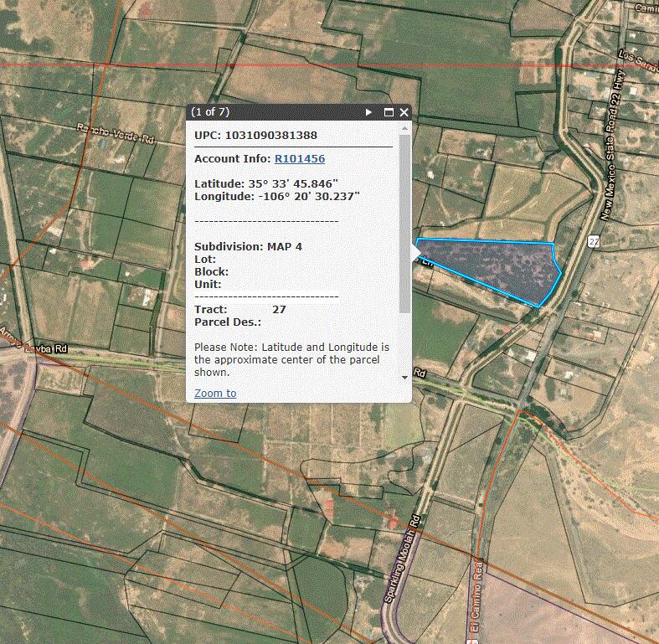659x644 pixels.
Task: Maximize the parcel info popup
Action: (x=389, y=112)
